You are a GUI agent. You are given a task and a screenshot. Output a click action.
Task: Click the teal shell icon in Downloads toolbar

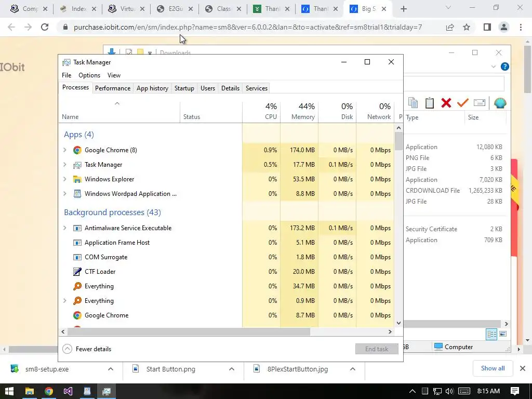(500, 102)
